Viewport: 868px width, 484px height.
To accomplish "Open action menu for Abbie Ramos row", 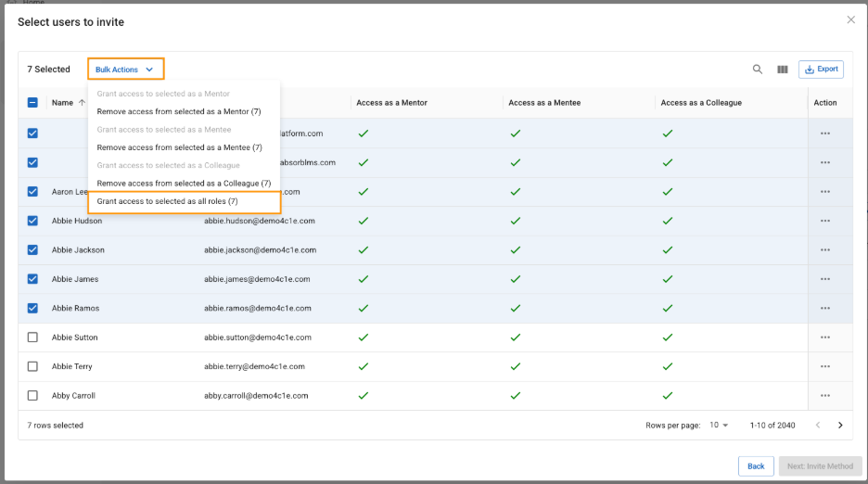I will click(824, 308).
